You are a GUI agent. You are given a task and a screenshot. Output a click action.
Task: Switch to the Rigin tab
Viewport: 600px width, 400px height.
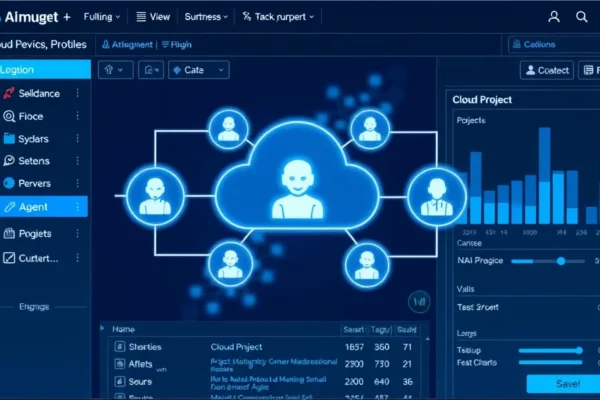click(177, 45)
